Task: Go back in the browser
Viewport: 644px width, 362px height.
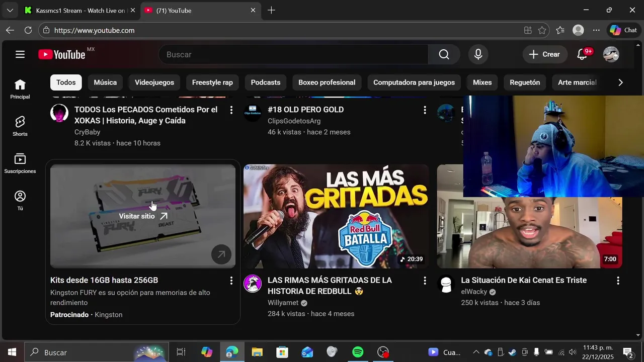Action: 10,30
